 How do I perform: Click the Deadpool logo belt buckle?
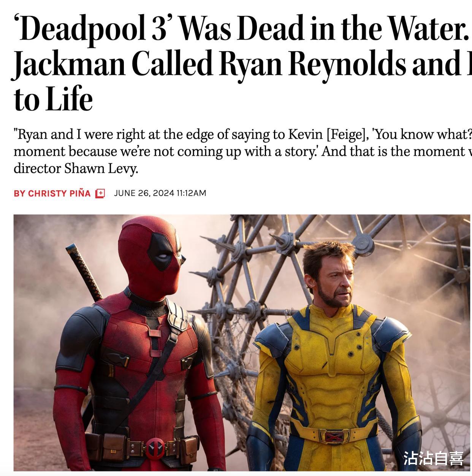[155, 448]
